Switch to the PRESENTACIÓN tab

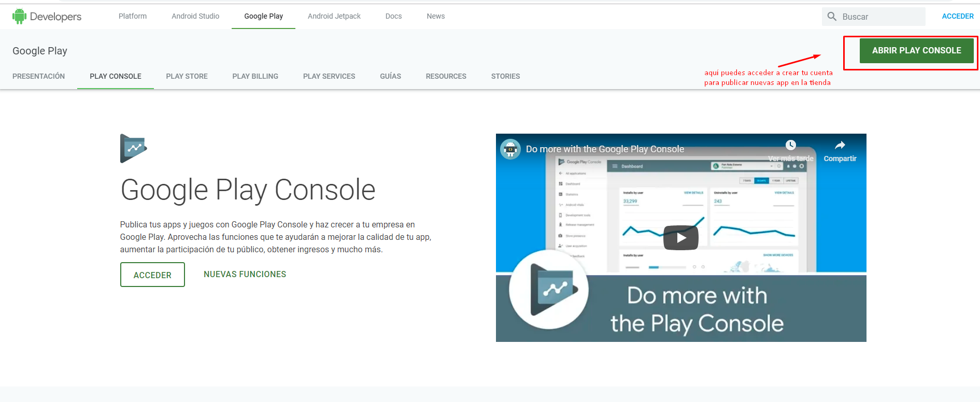coord(39,76)
